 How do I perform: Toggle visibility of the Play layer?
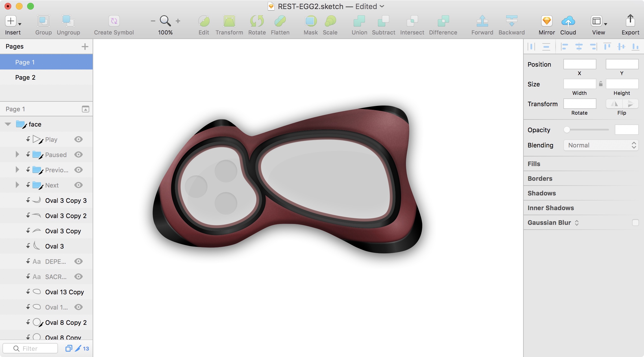click(x=79, y=139)
